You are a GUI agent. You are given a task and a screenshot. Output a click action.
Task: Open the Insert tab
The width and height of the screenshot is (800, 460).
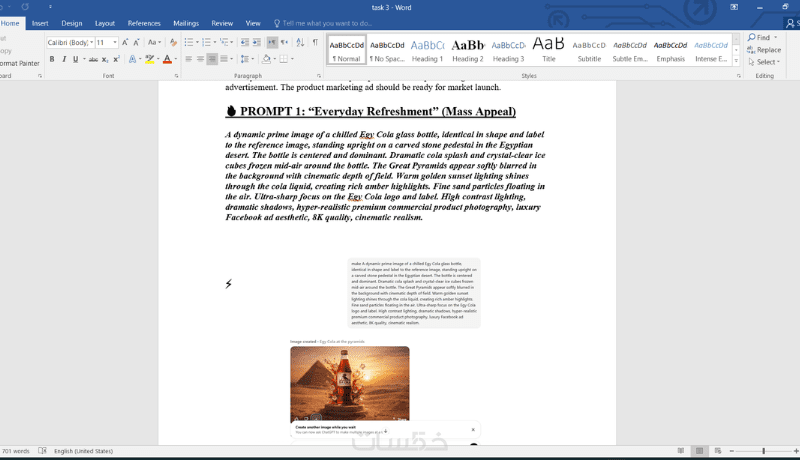tap(40, 23)
